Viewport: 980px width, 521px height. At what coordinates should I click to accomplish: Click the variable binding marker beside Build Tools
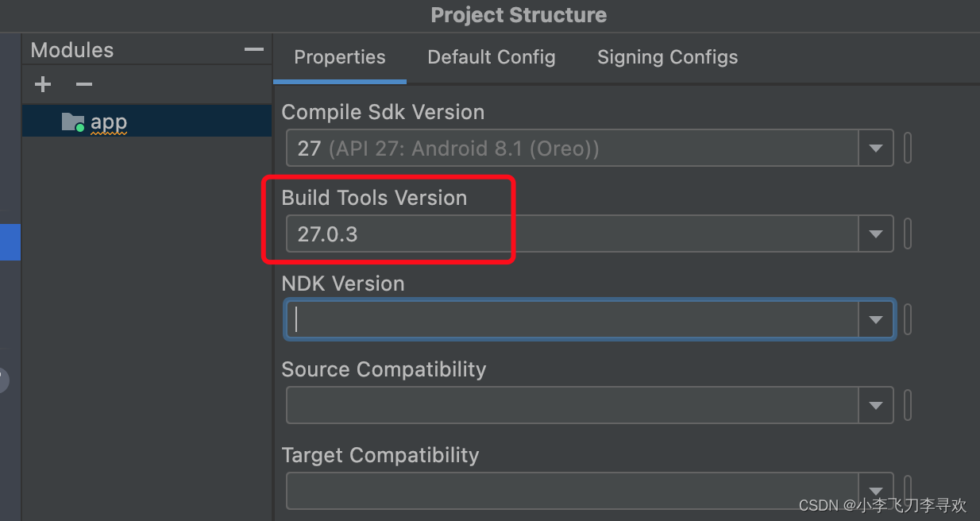[x=908, y=234]
